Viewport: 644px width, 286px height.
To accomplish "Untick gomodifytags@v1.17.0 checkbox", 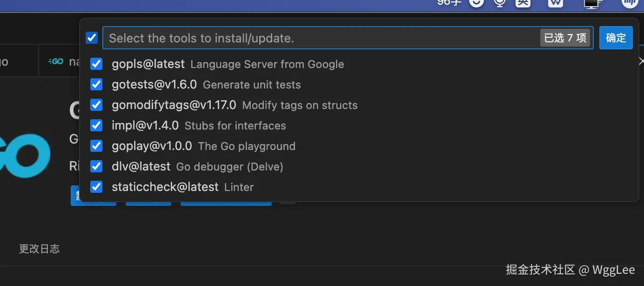I will coord(96,105).
